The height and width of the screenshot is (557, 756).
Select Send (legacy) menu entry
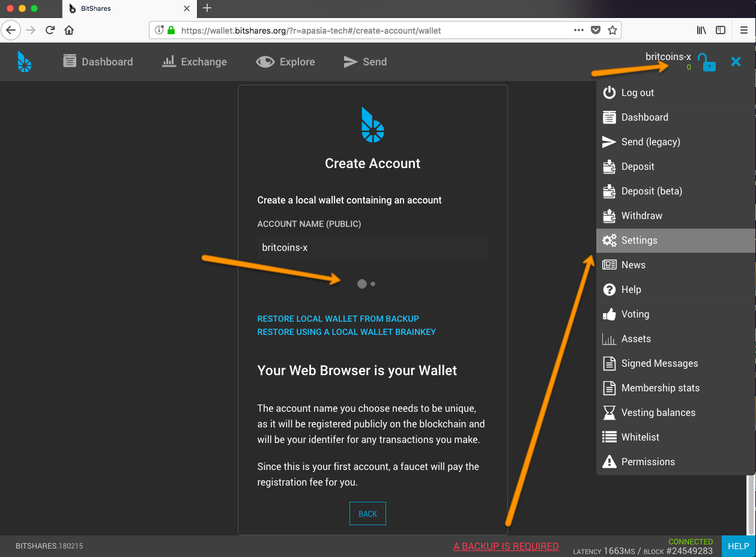tap(676, 142)
